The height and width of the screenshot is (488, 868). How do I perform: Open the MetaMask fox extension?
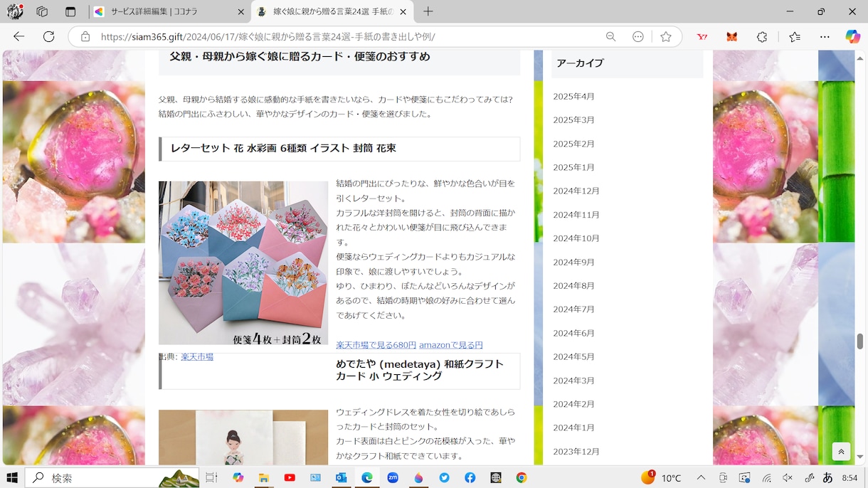[x=731, y=36]
